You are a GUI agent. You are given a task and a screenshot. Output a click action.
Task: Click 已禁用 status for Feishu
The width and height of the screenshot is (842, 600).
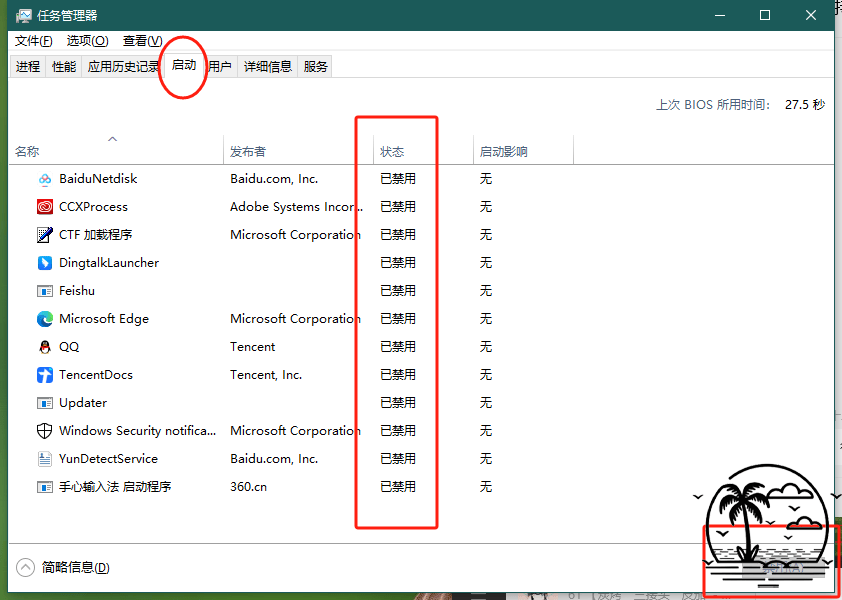coord(398,291)
